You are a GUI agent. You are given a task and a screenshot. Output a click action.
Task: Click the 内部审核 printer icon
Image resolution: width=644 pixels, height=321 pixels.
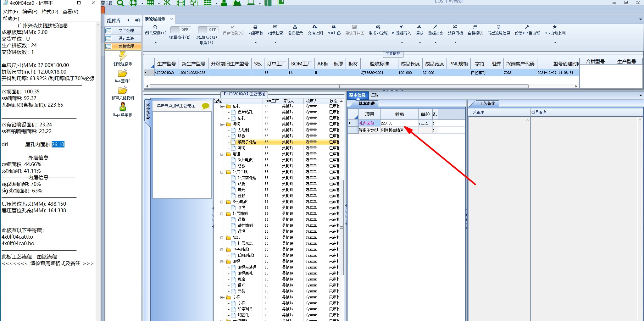click(x=255, y=27)
